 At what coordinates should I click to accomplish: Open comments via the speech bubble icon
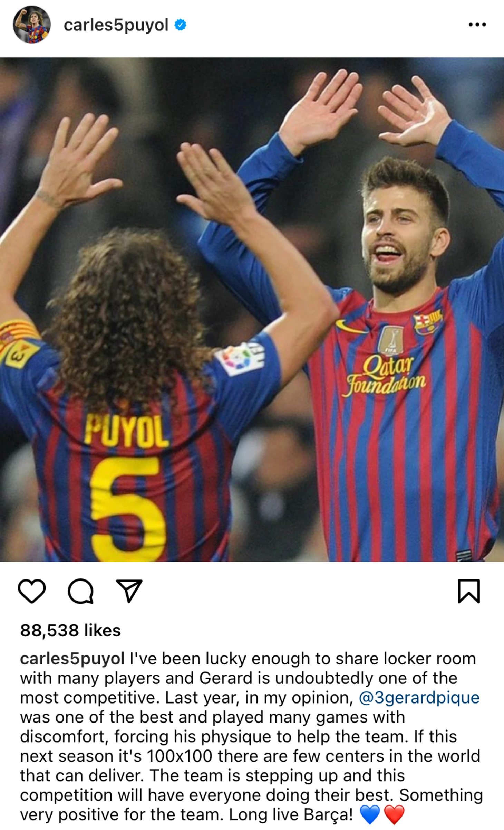click(80, 591)
